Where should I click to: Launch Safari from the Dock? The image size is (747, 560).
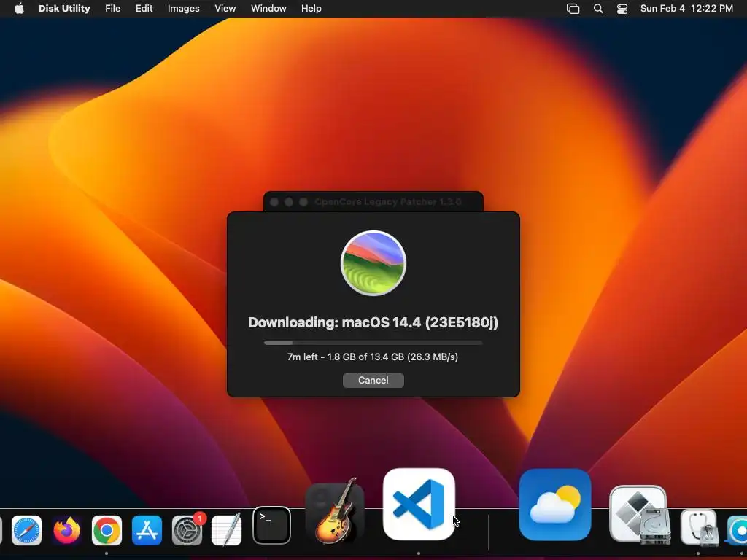(27, 530)
